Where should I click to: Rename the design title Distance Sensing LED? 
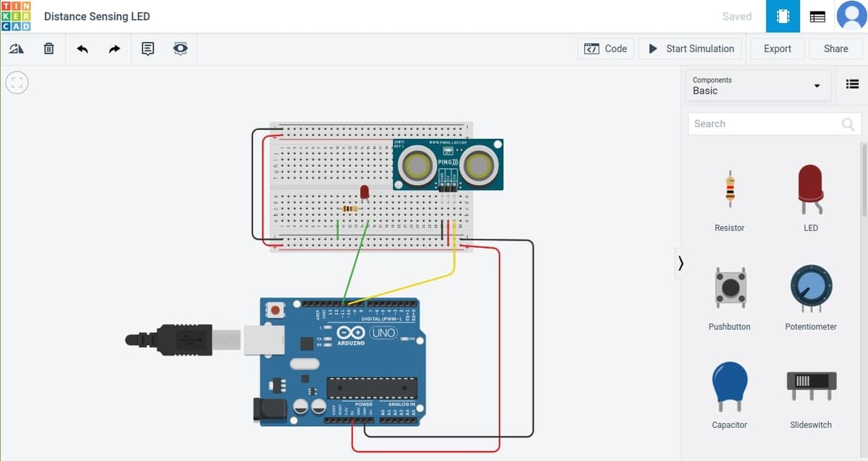[x=97, y=17]
